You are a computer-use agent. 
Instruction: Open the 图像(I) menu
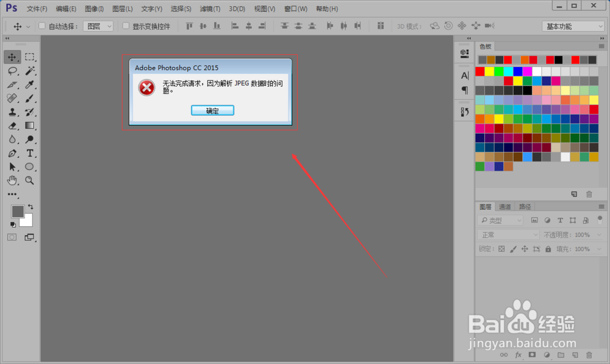pyautogui.click(x=94, y=9)
